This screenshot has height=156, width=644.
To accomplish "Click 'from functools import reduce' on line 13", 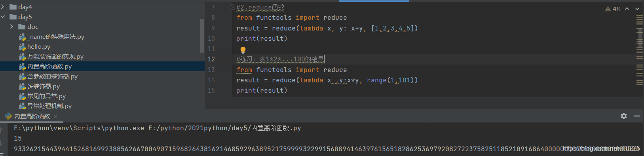I will coord(291,70).
